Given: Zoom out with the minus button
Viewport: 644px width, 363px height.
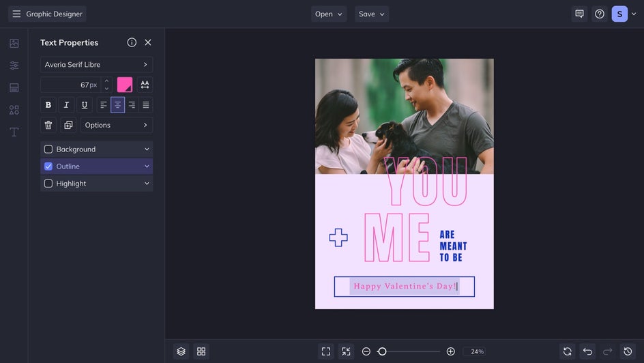Looking at the screenshot, I should 366,351.
